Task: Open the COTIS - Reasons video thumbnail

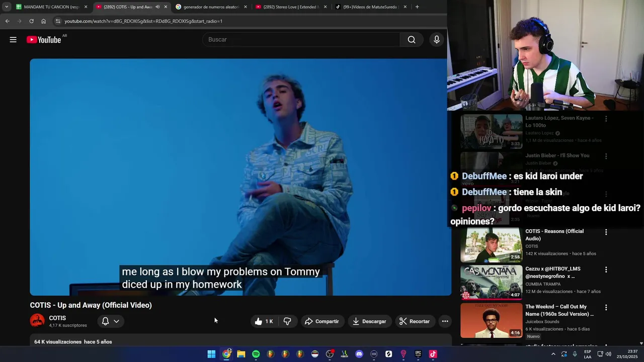Action: click(x=492, y=245)
